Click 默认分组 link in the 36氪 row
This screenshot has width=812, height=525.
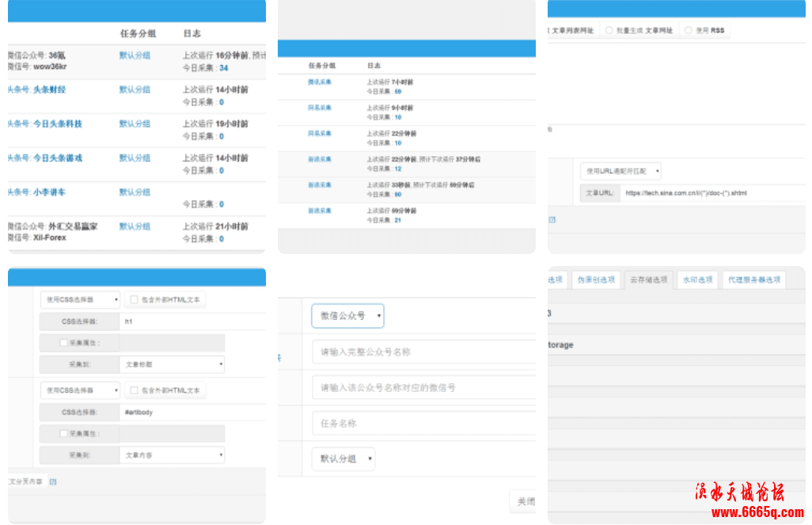[x=135, y=55]
